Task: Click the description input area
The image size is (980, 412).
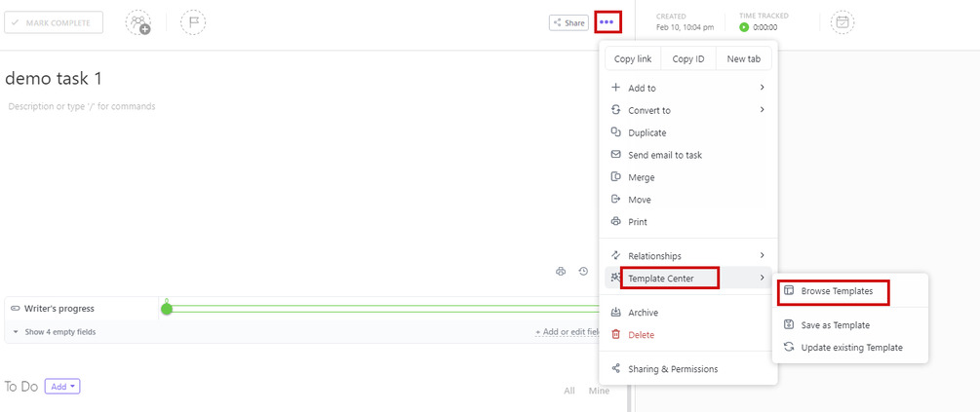Action: click(x=82, y=107)
